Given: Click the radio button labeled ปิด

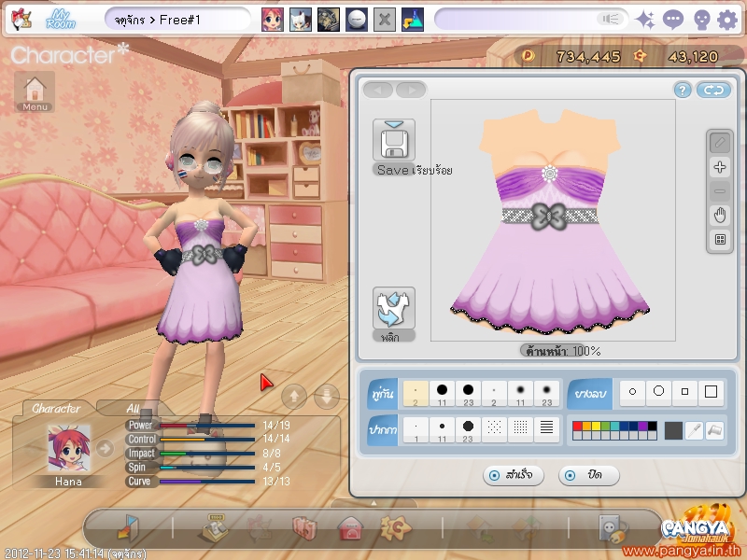Looking at the screenshot, I should point(570,475).
